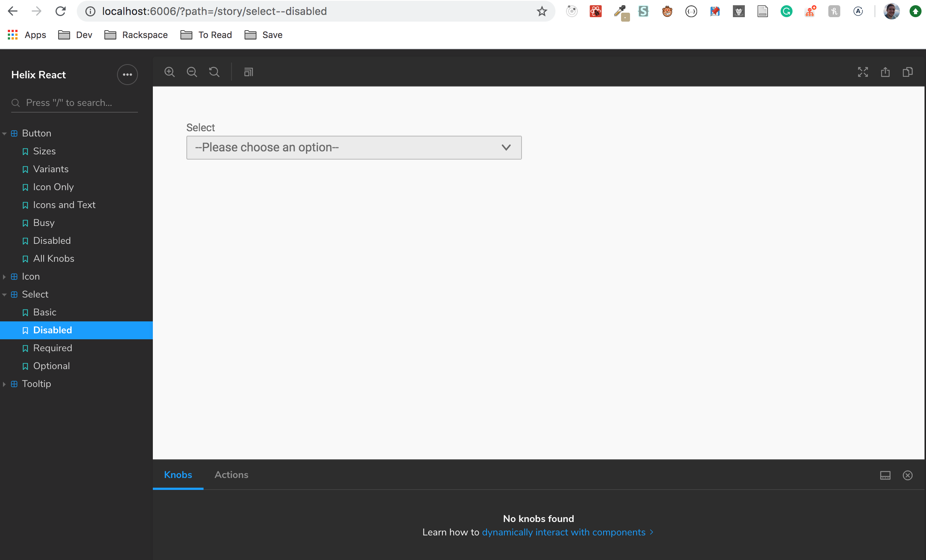
Task: Switch to the Actions tab
Action: 231,475
